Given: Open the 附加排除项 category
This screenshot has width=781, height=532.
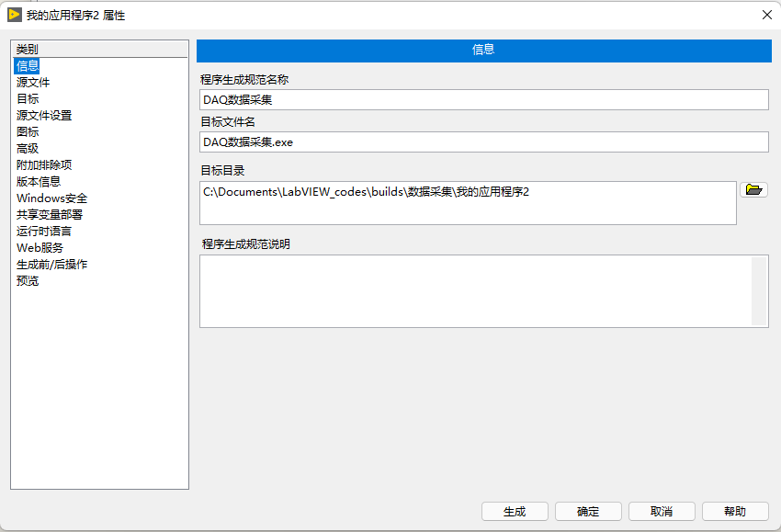Looking at the screenshot, I should click(44, 164).
